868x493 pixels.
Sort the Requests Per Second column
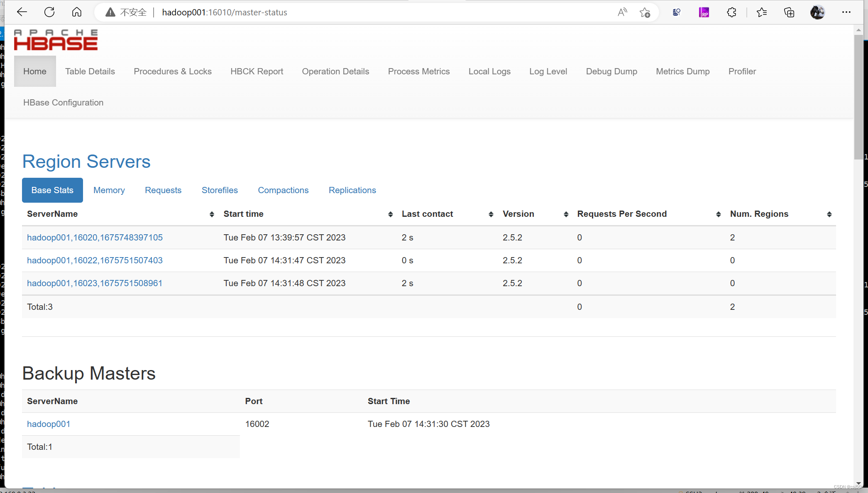(x=719, y=214)
